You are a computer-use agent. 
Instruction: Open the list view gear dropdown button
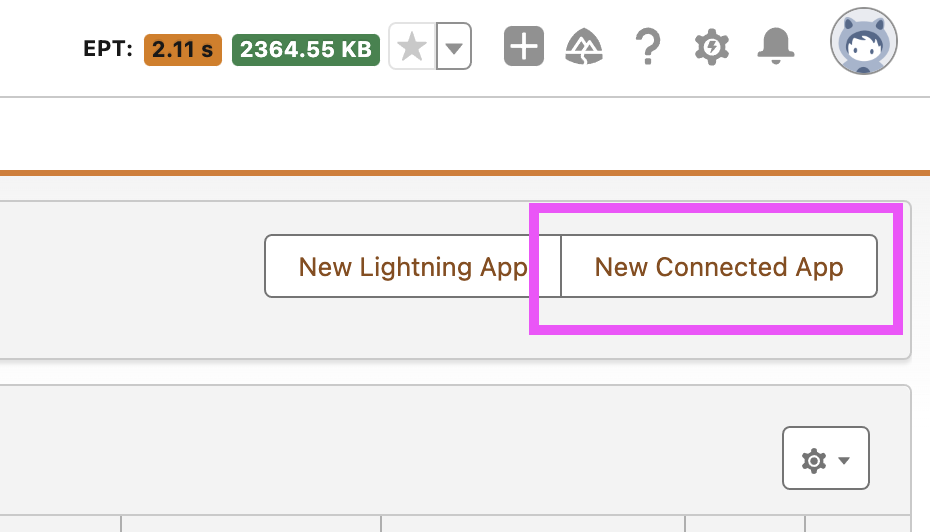pyautogui.click(x=825, y=459)
